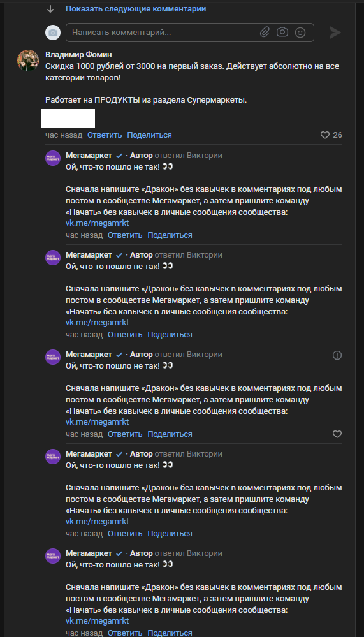Click Ответить under Владимир Фомин's comment
This screenshot has width=364, height=637.
pyautogui.click(x=105, y=135)
